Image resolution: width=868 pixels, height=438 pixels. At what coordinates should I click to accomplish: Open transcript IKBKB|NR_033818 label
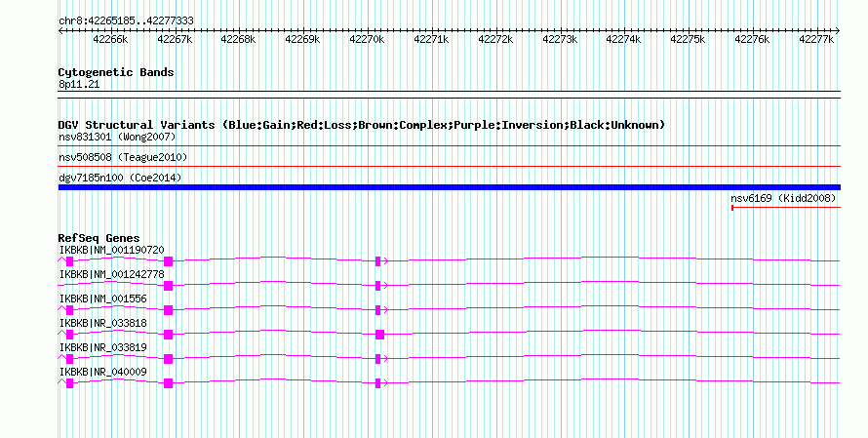pos(103,323)
